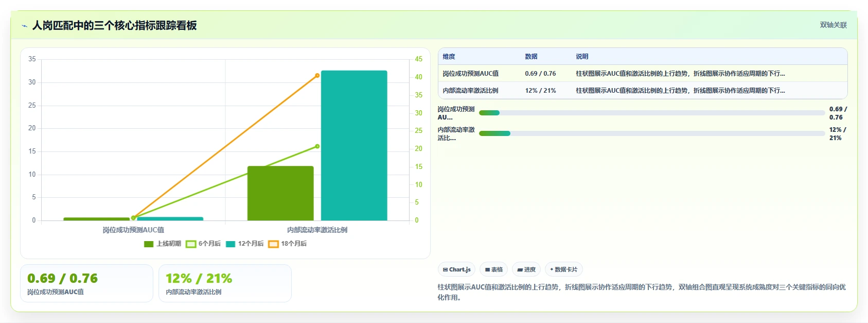
Task: Toggle the 6个月后 legend color box
Action: 191,244
